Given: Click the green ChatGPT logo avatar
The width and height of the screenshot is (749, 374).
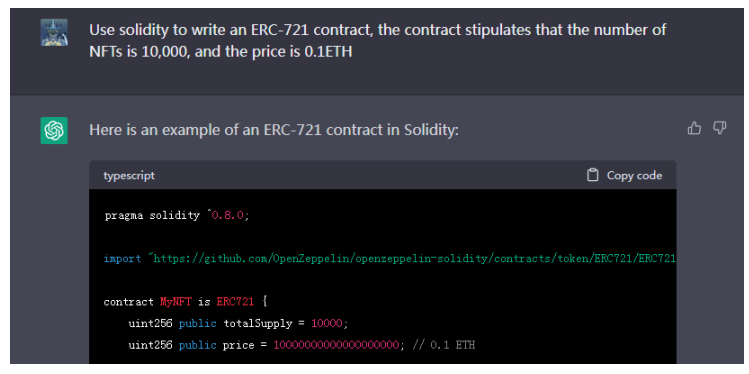Looking at the screenshot, I should pos(54,130).
